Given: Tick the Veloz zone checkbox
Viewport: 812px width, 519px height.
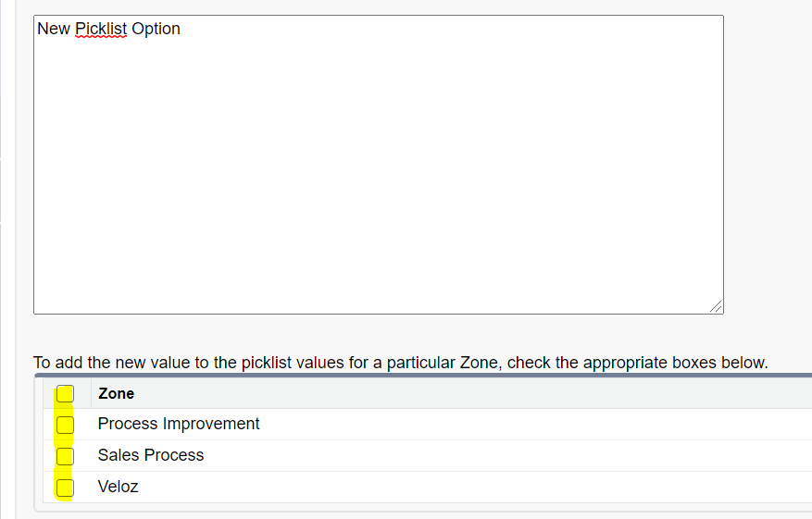Looking at the screenshot, I should [x=65, y=488].
